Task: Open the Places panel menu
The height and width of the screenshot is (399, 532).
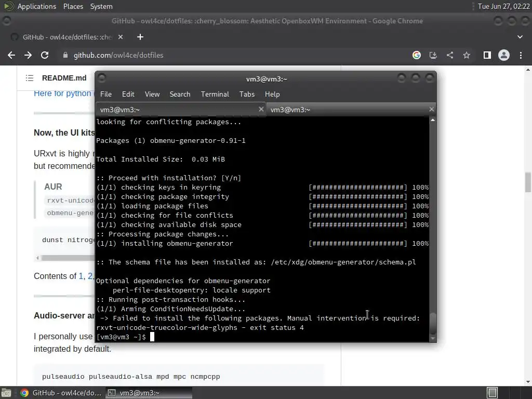Action: point(73,6)
